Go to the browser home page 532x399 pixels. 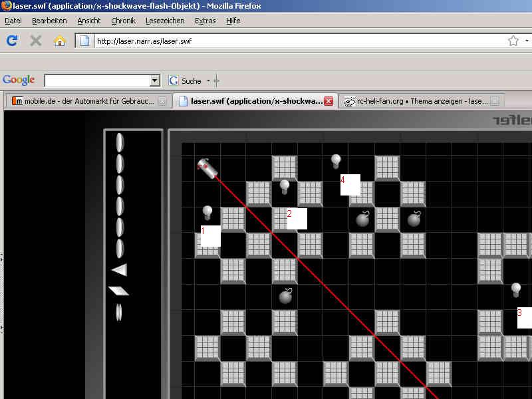click(x=60, y=41)
